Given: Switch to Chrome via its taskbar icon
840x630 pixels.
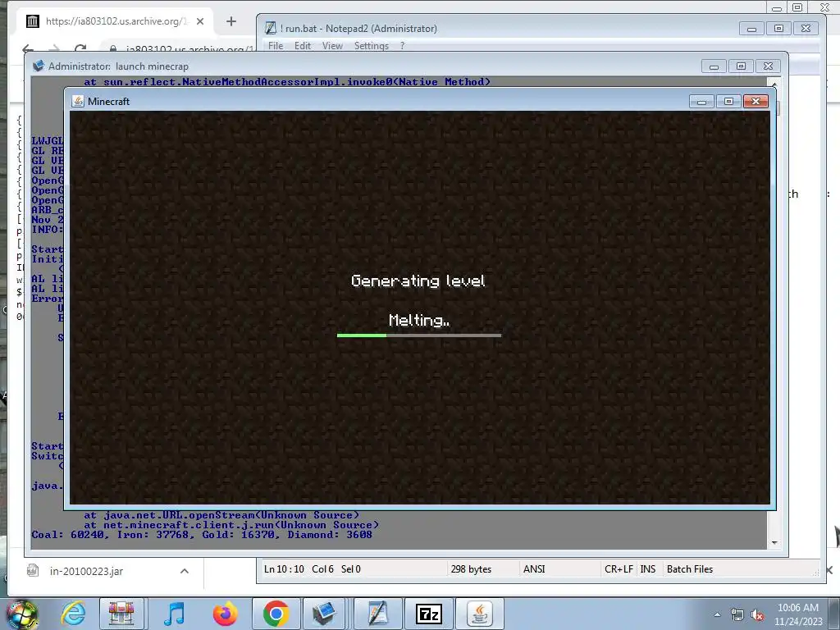Looking at the screenshot, I should (x=276, y=614).
